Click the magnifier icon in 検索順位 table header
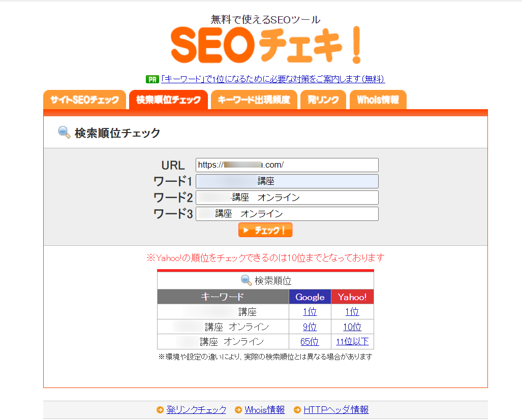The image size is (522, 420). tap(246, 280)
